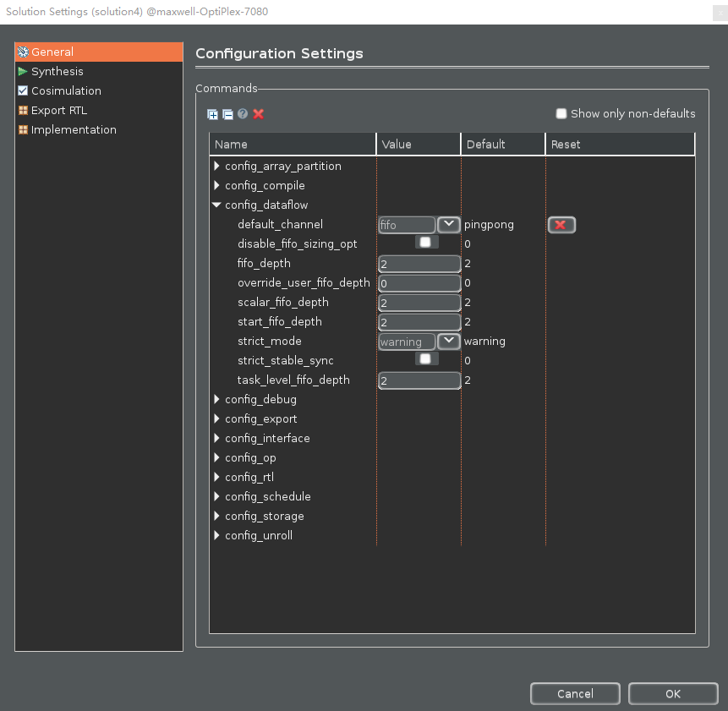Open the Cosimulation settings page
Viewport: 728px width, 711px height.
(x=66, y=91)
